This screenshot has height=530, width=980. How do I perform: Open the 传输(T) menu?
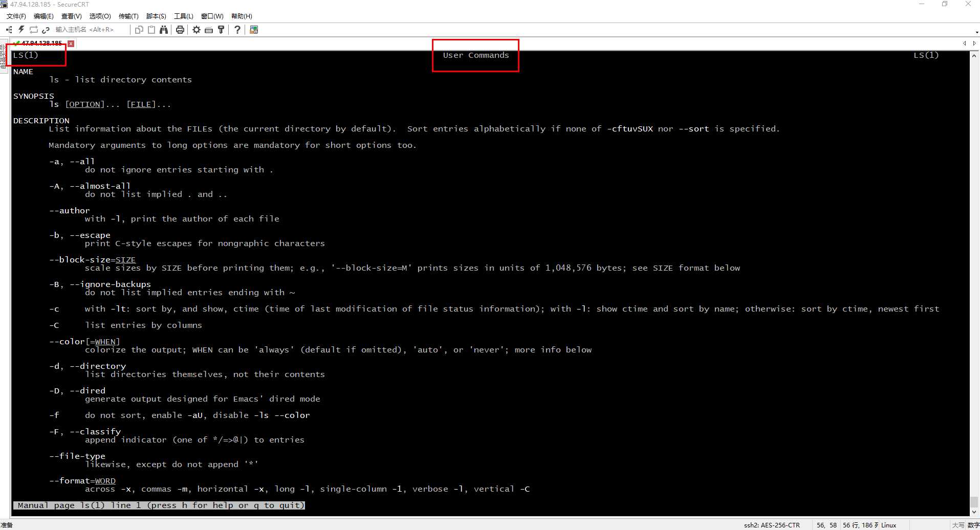pos(128,16)
